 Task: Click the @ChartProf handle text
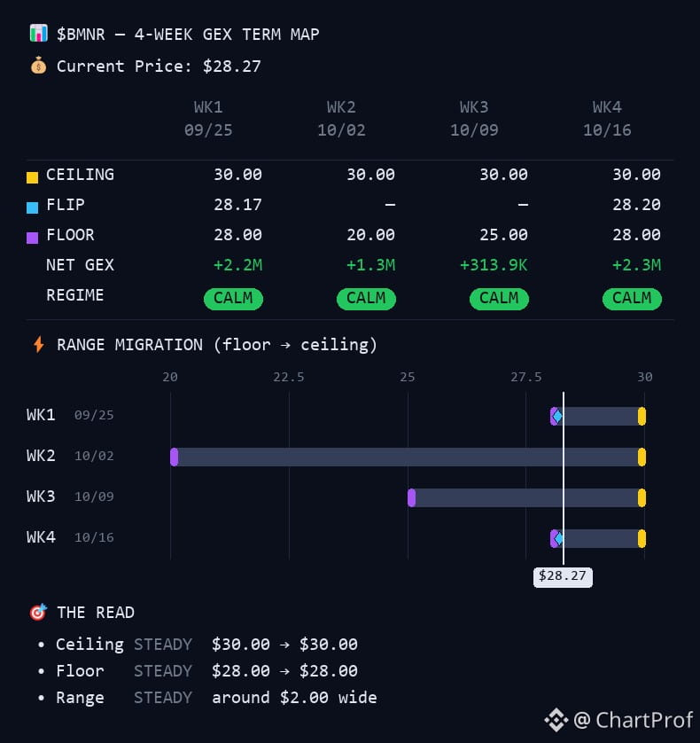[634, 720]
